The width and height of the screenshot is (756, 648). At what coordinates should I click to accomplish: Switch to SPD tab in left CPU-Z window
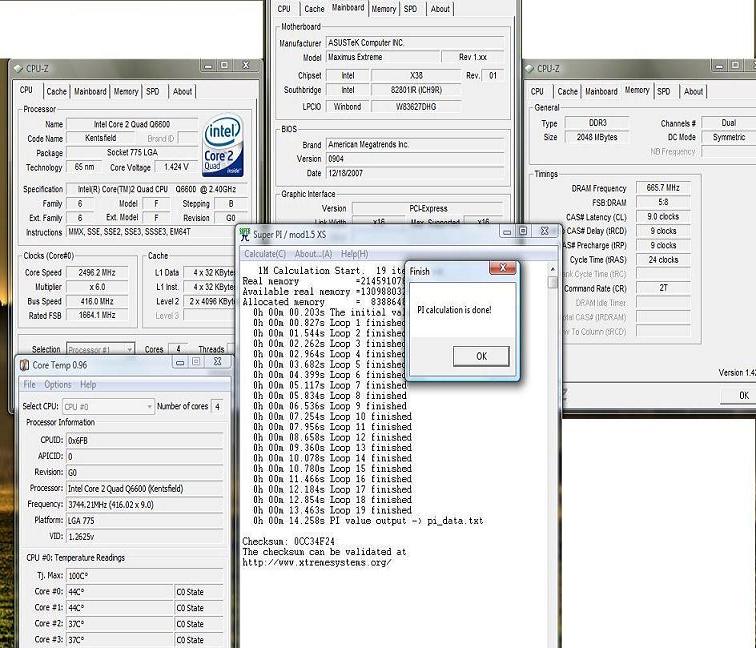coord(152,91)
